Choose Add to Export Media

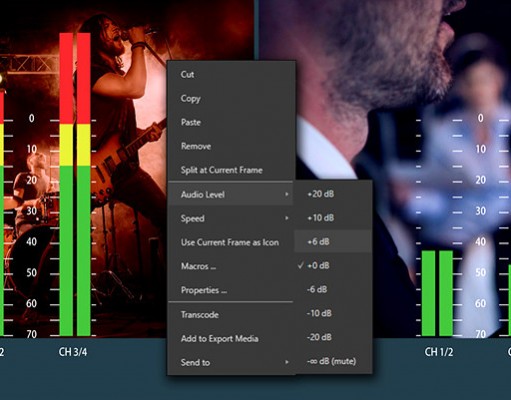(x=231, y=339)
